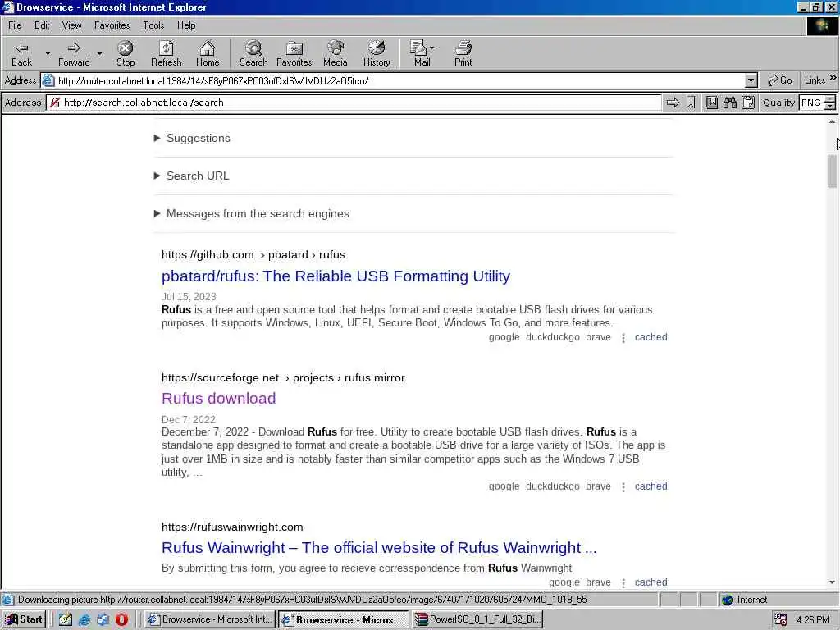The image size is (840, 630).
Task: Refresh the current page
Action: click(x=166, y=53)
